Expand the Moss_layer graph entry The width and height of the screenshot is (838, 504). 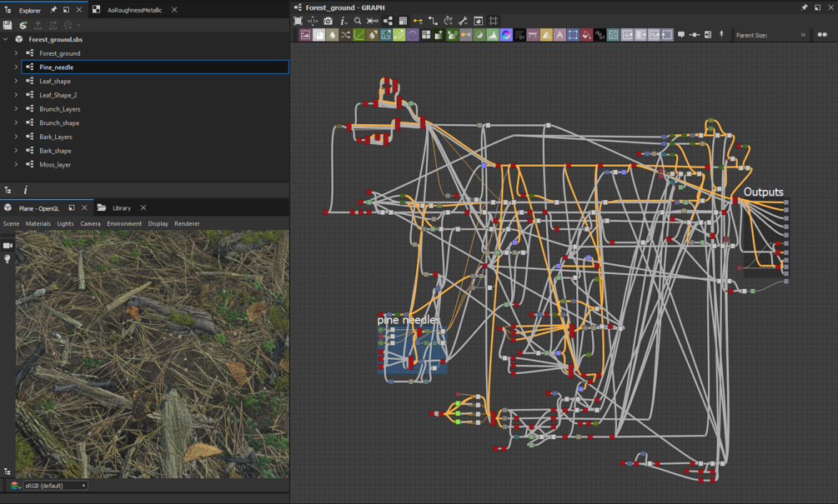tap(16, 164)
